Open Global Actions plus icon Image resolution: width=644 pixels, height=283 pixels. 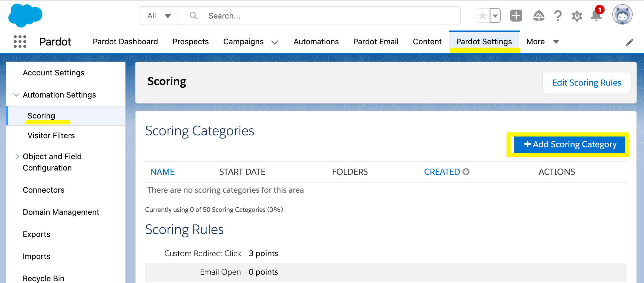point(516,16)
